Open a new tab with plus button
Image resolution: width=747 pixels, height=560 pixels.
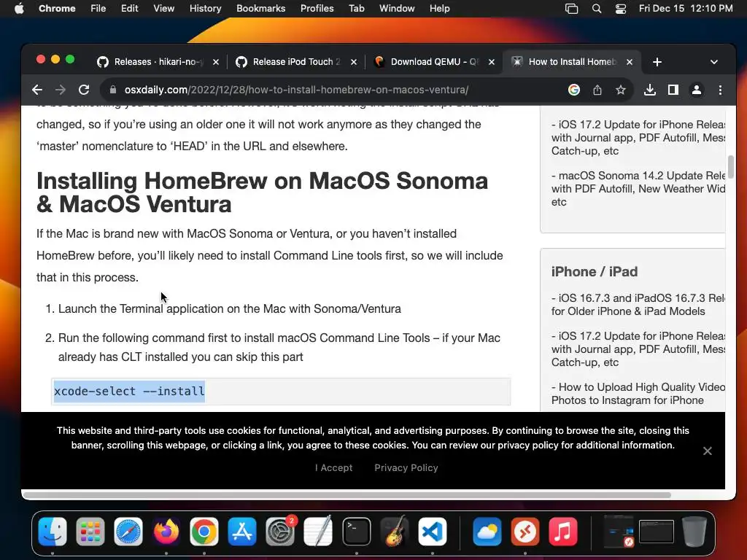(x=657, y=62)
